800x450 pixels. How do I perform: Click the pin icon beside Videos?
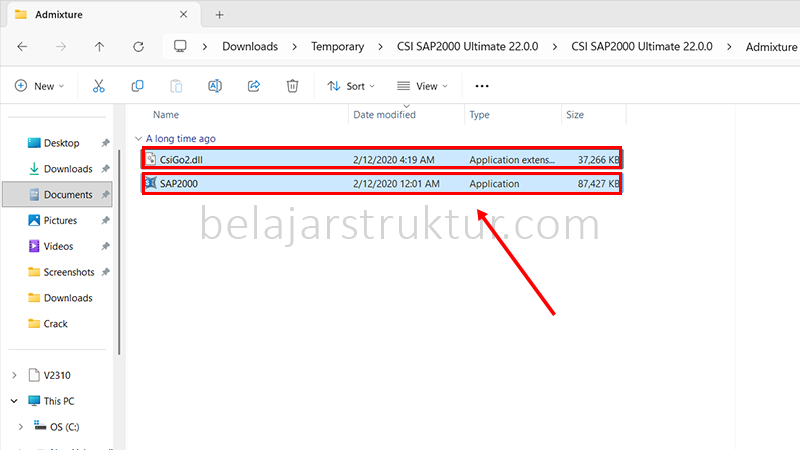point(105,246)
